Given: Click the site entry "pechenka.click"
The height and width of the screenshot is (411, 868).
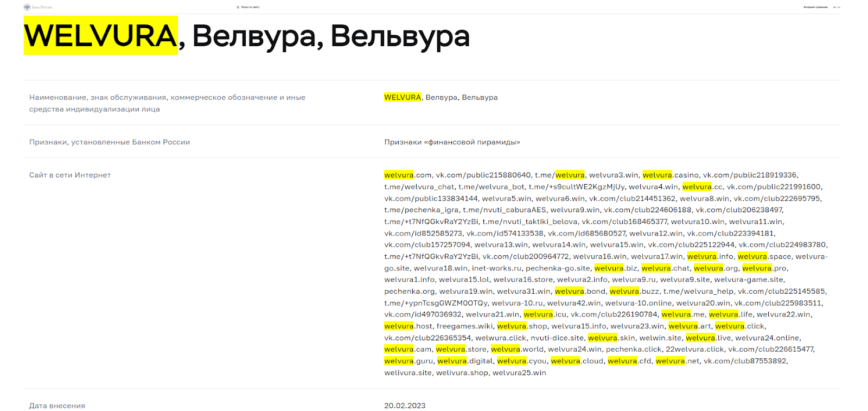Looking at the screenshot, I should [x=634, y=349].
